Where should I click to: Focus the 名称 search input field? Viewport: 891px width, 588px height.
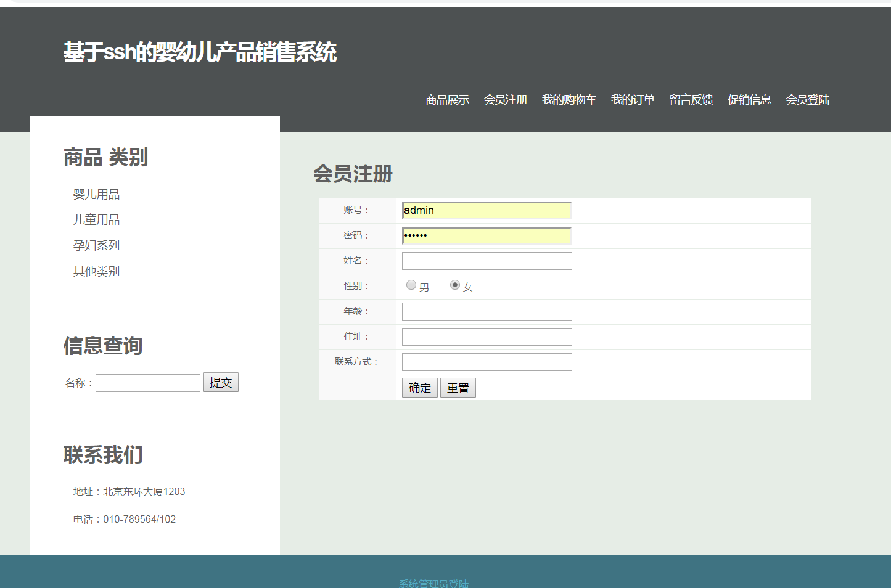coord(148,383)
